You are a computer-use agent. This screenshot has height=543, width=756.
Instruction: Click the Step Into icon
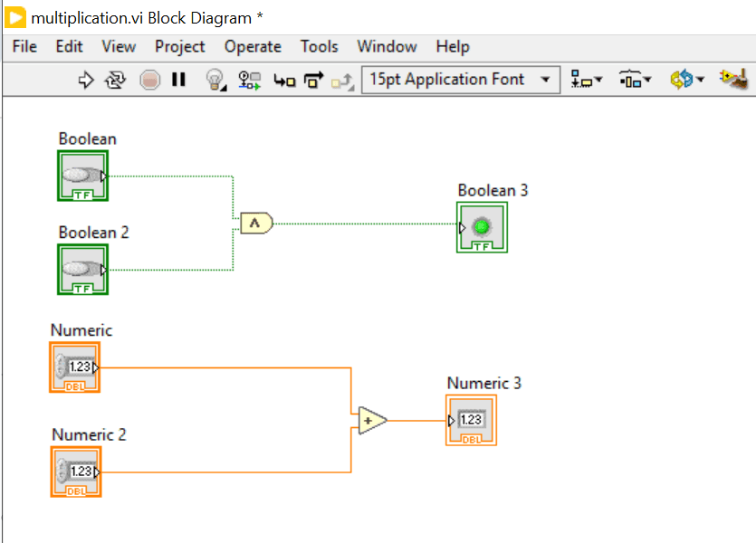pos(284,81)
